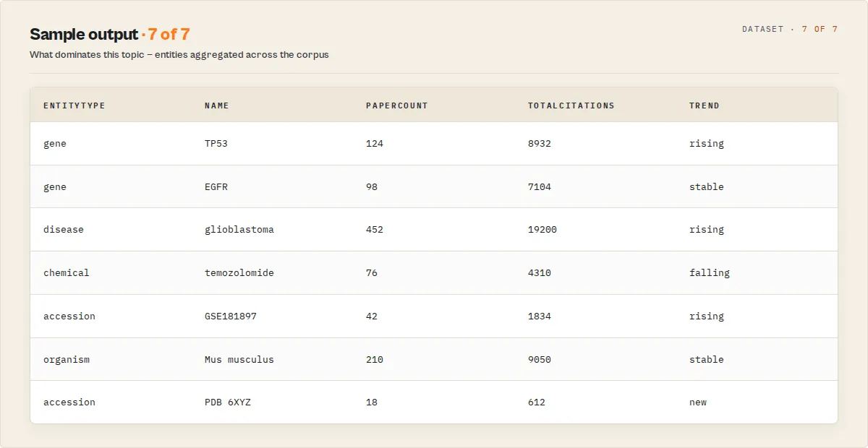Click the gene type in EGFR row
Image resolution: width=868 pixels, height=448 pixels.
coord(55,187)
